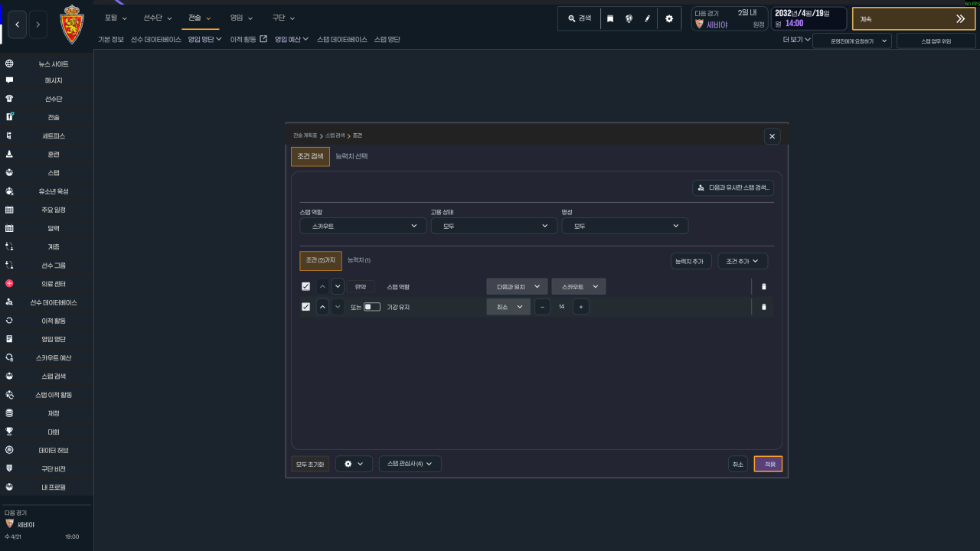Click the 뉴스 사이트 globe icon in sidebar

[9, 64]
